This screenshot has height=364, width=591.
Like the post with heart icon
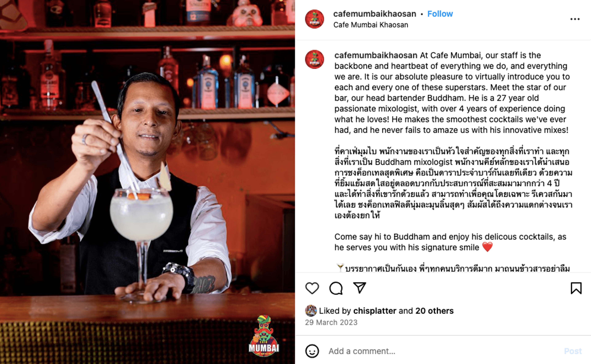click(x=312, y=288)
